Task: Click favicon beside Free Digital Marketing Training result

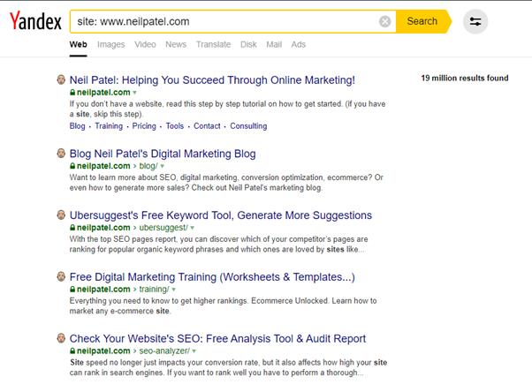Action: [x=61, y=276]
